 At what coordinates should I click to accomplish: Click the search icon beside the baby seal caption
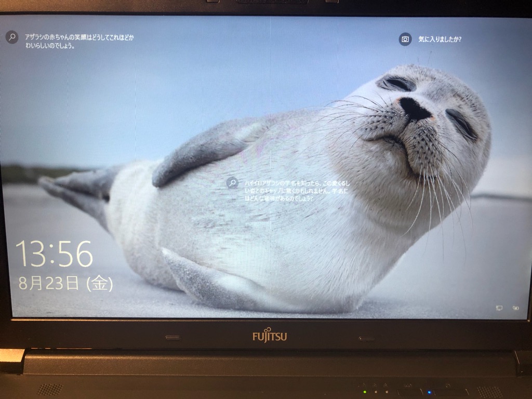pyautogui.click(x=12, y=37)
